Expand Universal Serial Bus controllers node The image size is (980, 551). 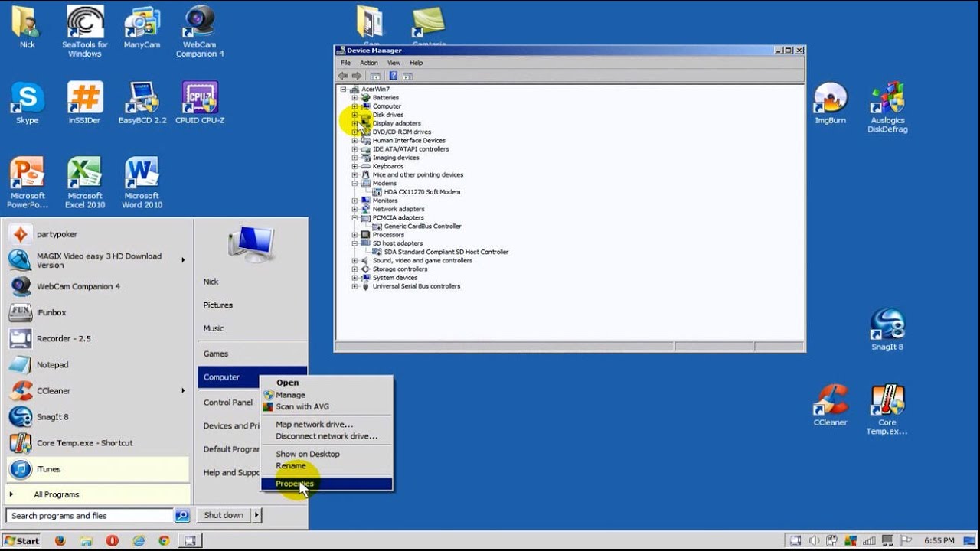(x=354, y=286)
